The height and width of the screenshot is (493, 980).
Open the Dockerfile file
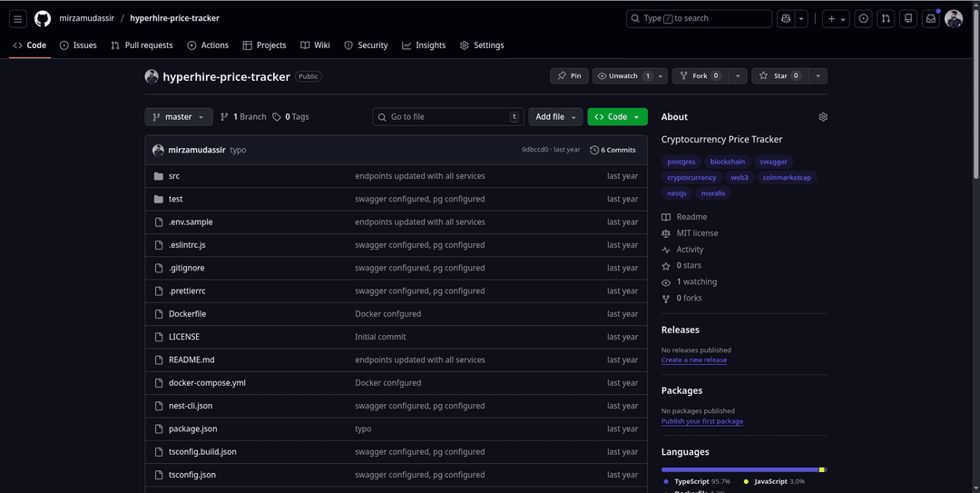click(x=188, y=314)
